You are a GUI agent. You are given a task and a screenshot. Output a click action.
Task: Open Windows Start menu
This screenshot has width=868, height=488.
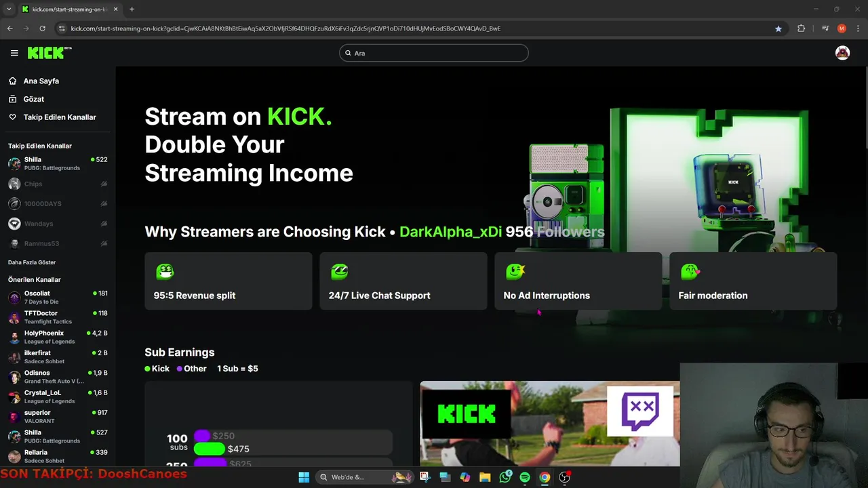point(304,477)
